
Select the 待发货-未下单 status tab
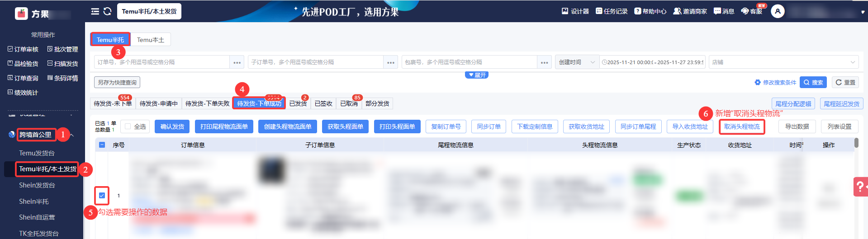pyautogui.click(x=113, y=103)
